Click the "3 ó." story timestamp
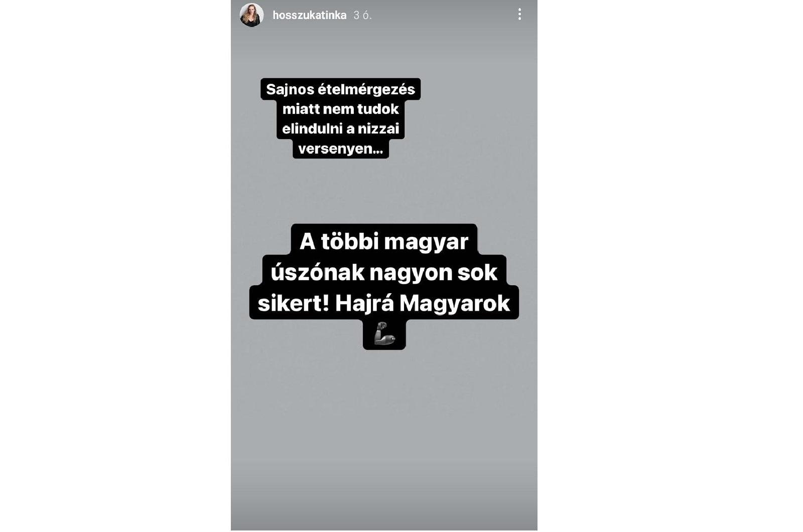 pos(362,16)
